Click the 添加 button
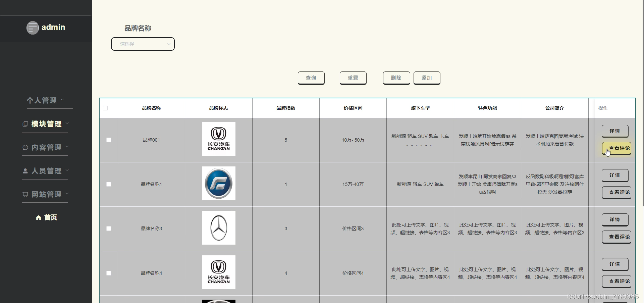The height and width of the screenshot is (303, 644). pos(427,78)
